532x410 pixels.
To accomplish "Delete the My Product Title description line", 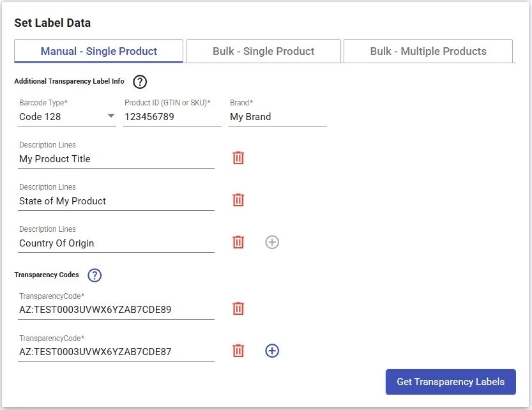I will pyautogui.click(x=238, y=158).
